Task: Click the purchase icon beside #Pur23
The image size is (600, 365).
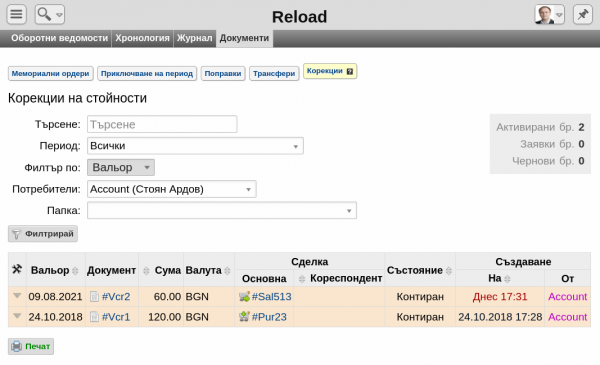Action: pyautogui.click(x=244, y=316)
